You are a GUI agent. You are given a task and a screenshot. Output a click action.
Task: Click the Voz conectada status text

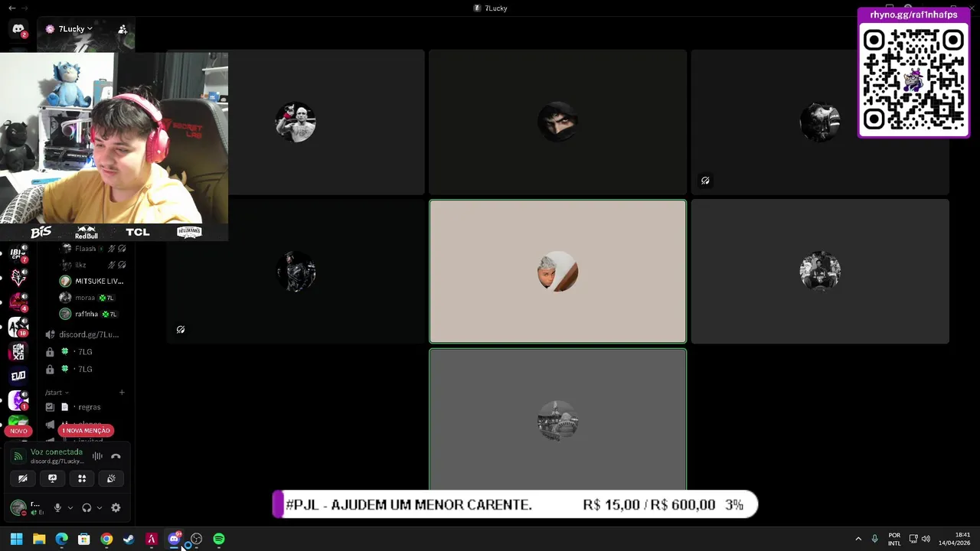(56, 452)
